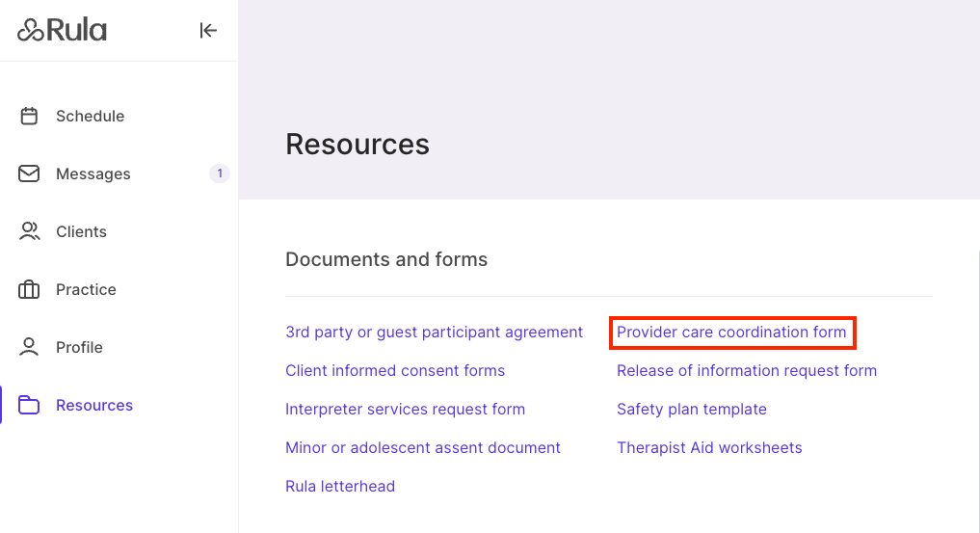The image size is (980, 533).
Task: Click the Profile person icon
Action: click(x=29, y=347)
